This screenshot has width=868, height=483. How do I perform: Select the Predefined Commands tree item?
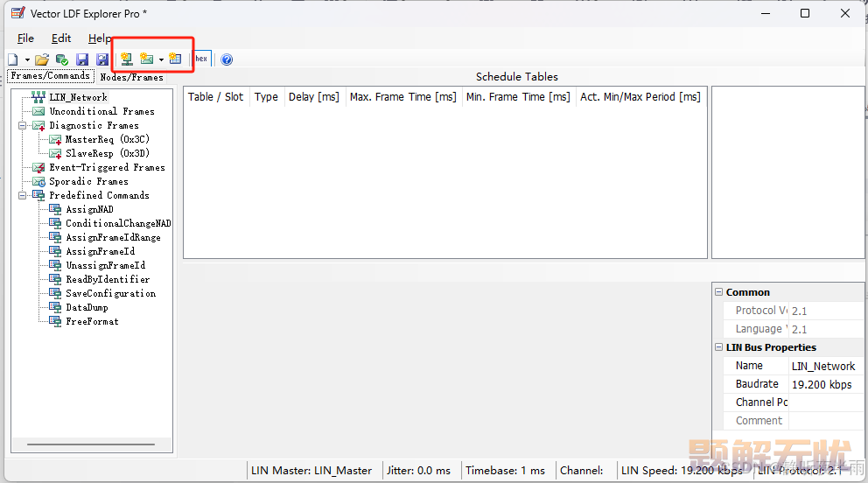coord(99,195)
